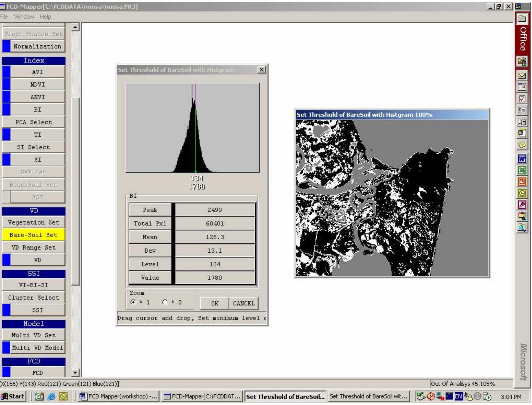Open Microsoft Access key icon
This screenshot has height=405, width=532.
[x=522, y=205]
